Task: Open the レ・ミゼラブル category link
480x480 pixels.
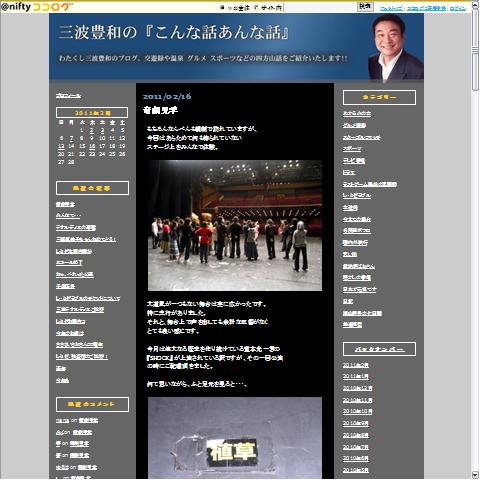Action: pyautogui.click(x=357, y=195)
